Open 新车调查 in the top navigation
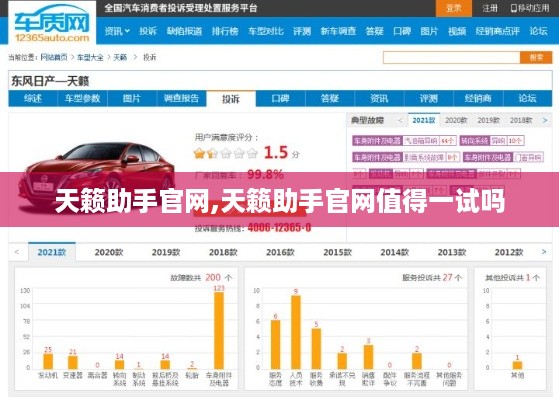This screenshot has width=559, height=400. (x=338, y=31)
